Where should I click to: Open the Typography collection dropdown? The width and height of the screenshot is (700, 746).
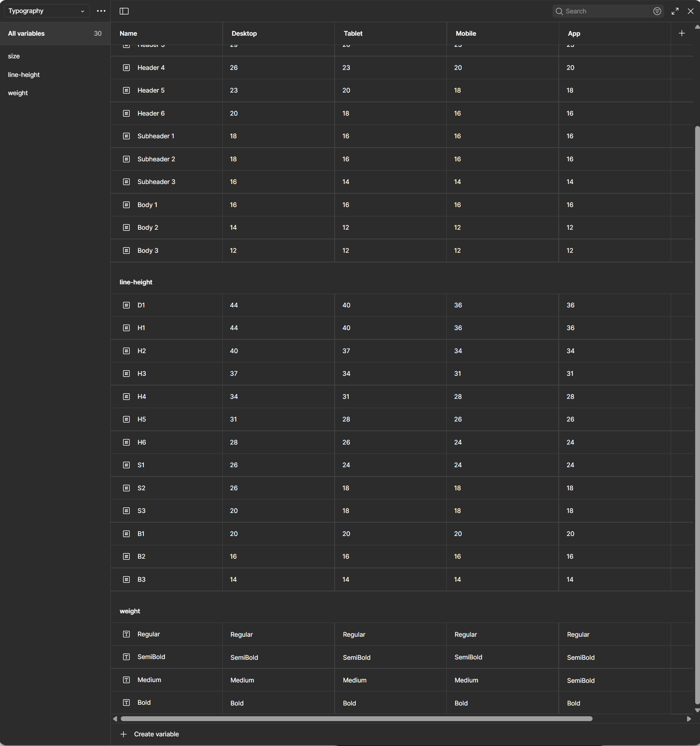pos(46,11)
